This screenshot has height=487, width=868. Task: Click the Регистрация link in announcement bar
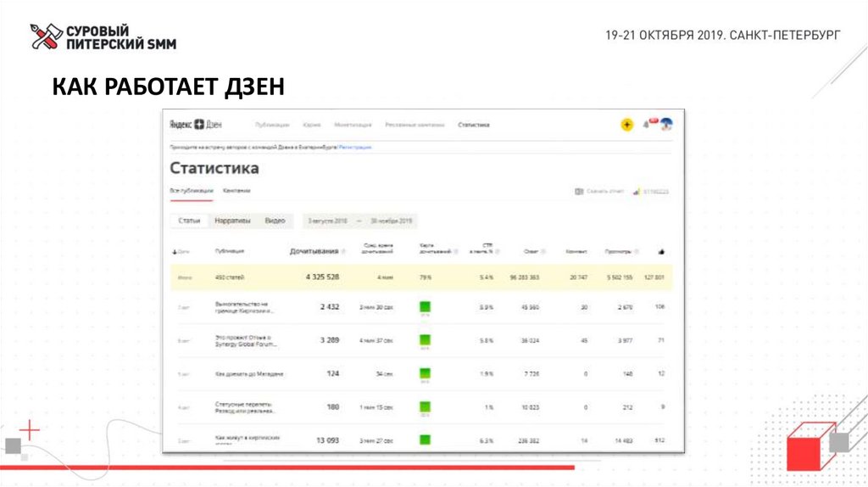tap(355, 148)
